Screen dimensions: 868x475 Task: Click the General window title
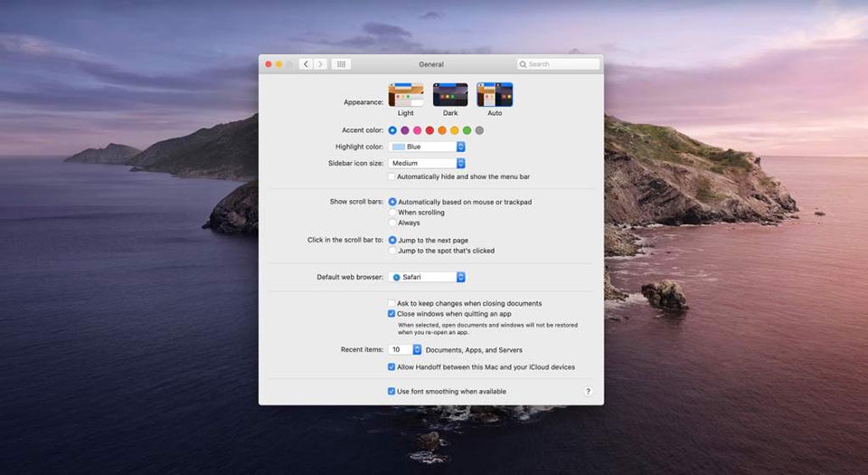pos(431,64)
